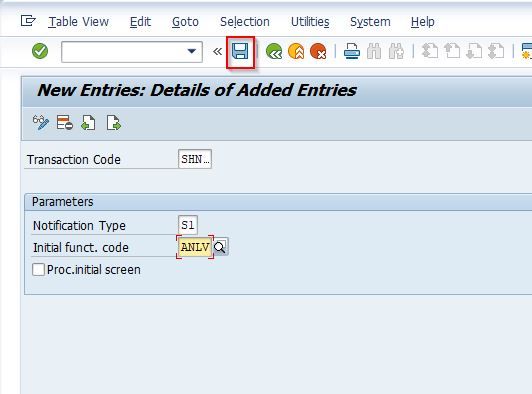Click the Delete entry icon
The image size is (532, 394).
point(64,123)
